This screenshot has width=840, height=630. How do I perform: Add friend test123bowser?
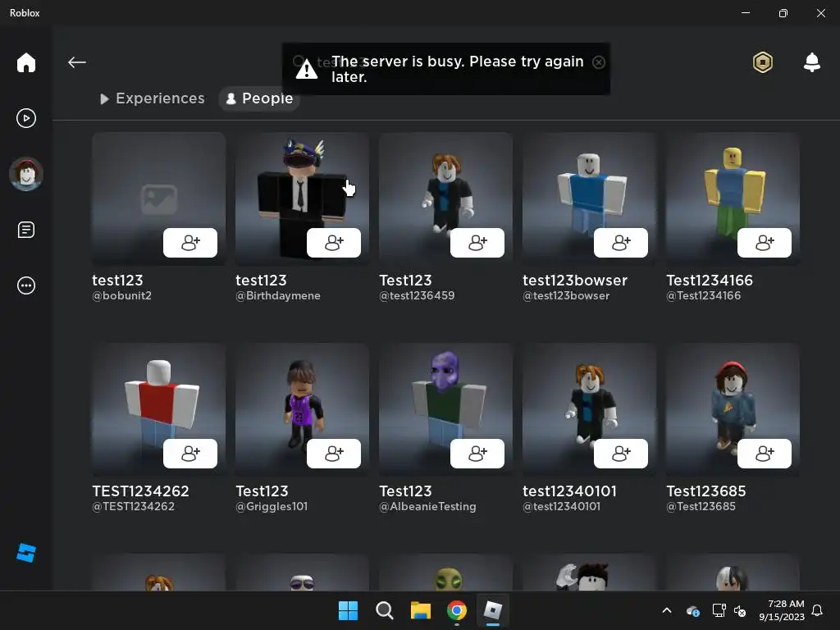click(x=621, y=243)
